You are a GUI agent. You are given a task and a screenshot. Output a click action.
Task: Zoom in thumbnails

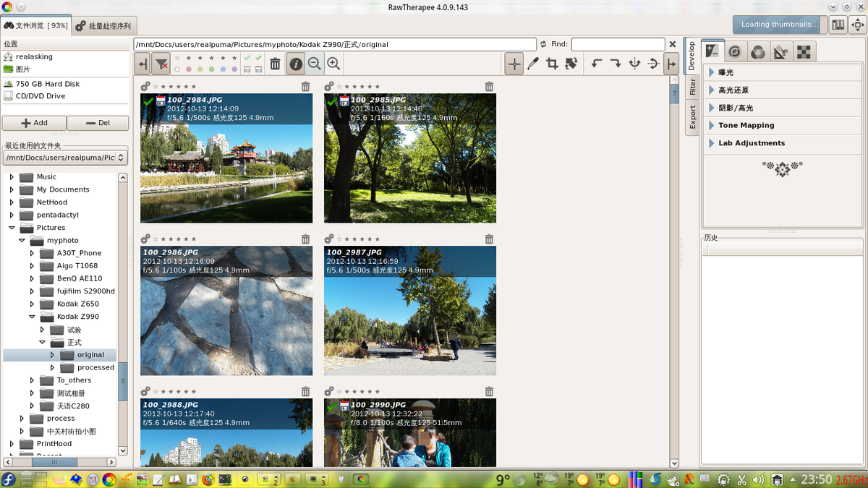coord(333,64)
